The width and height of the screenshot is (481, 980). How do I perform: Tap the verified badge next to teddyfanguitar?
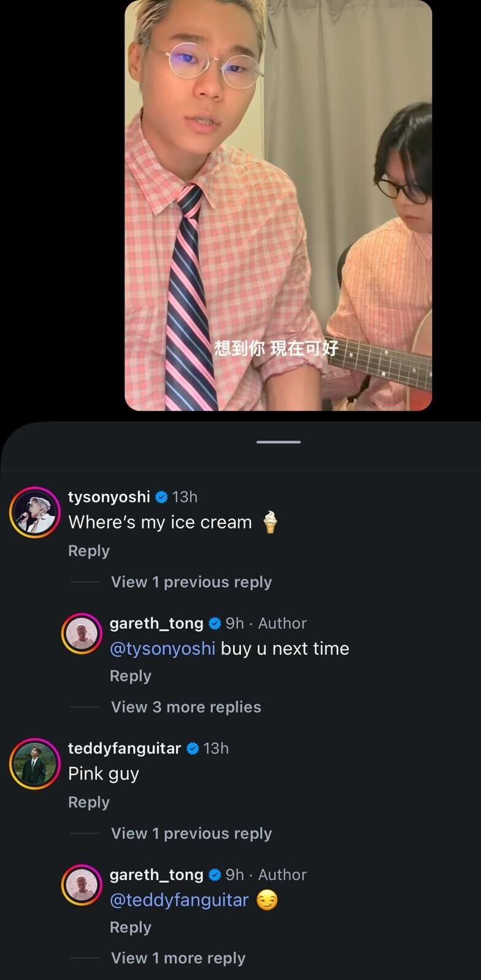pyautogui.click(x=193, y=749)
